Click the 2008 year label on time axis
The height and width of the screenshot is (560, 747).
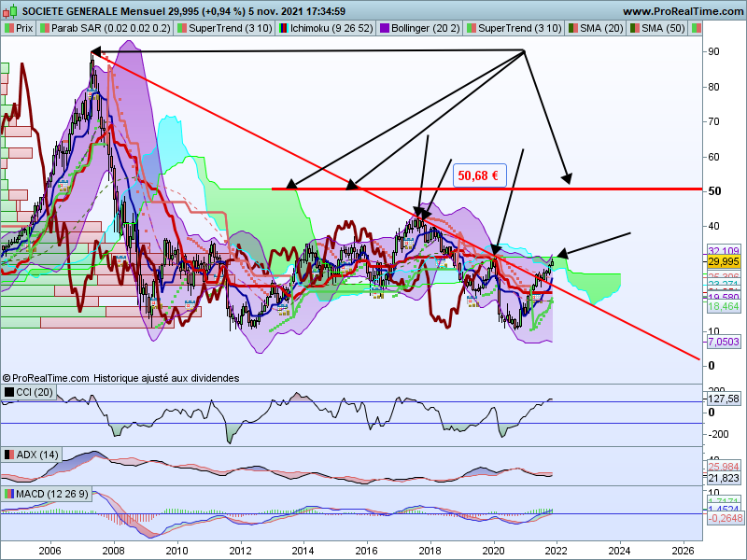[113, 551]
